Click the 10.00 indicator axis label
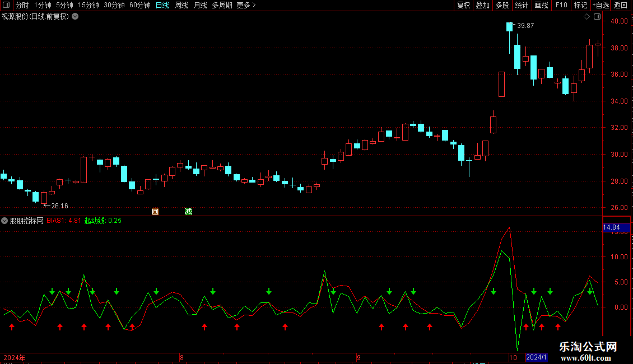This screenshot has width=633, height=364. pyautogui.click(x=619, y=256)
